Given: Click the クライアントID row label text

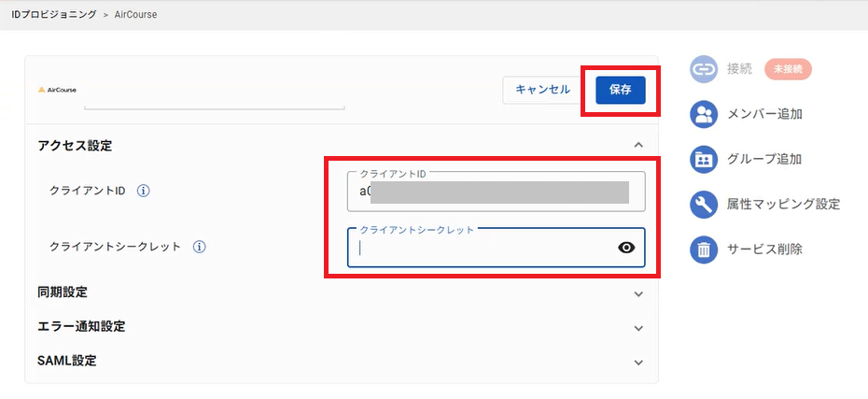Looking at the screenshot, I should pyautogui.click(x=88, y=191).
